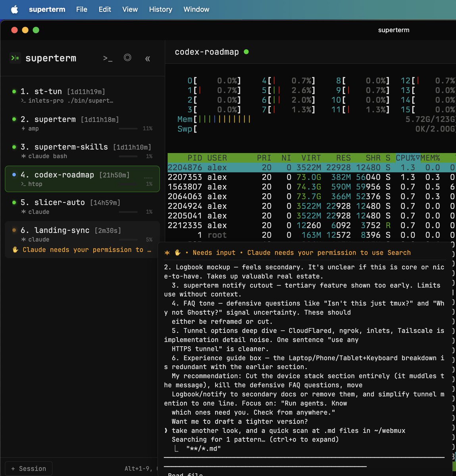The image size is (456, 476).
Task: Click green status dot of slicer-auto session
Action: [14, 203]
